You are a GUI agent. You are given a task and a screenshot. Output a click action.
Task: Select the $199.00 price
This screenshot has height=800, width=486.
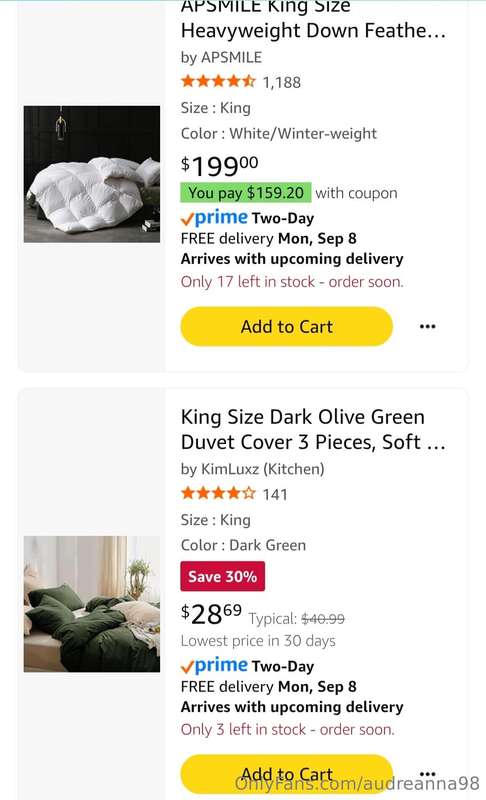click(x=219, y=165)
